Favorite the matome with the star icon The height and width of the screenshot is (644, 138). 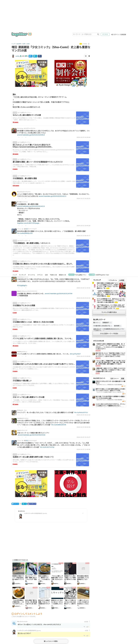pos(86,56)
